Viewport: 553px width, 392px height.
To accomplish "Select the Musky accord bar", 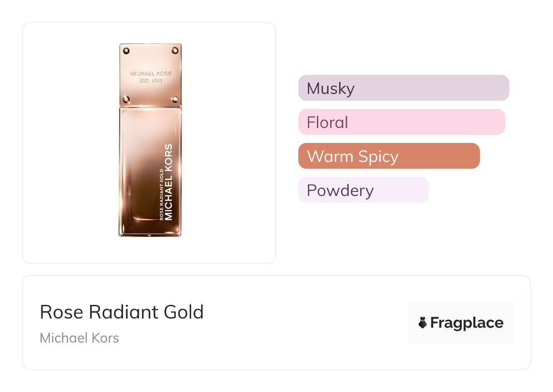I will [404, 88].
